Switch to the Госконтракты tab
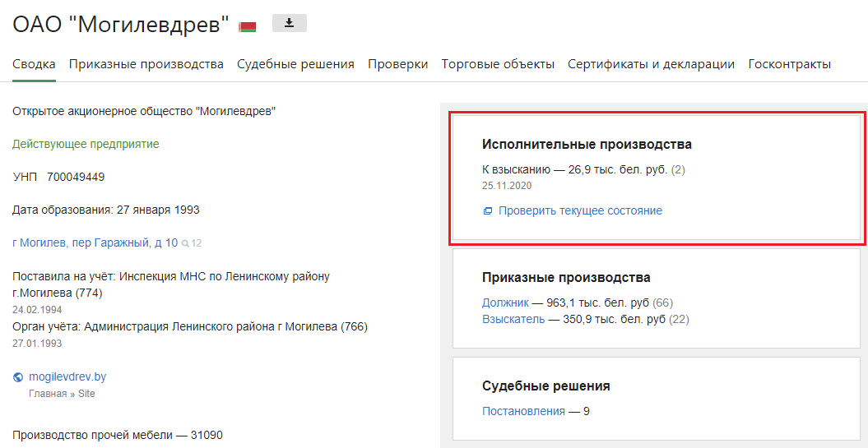The height and width of the screenshot is (448, 868). pos(789,64)
